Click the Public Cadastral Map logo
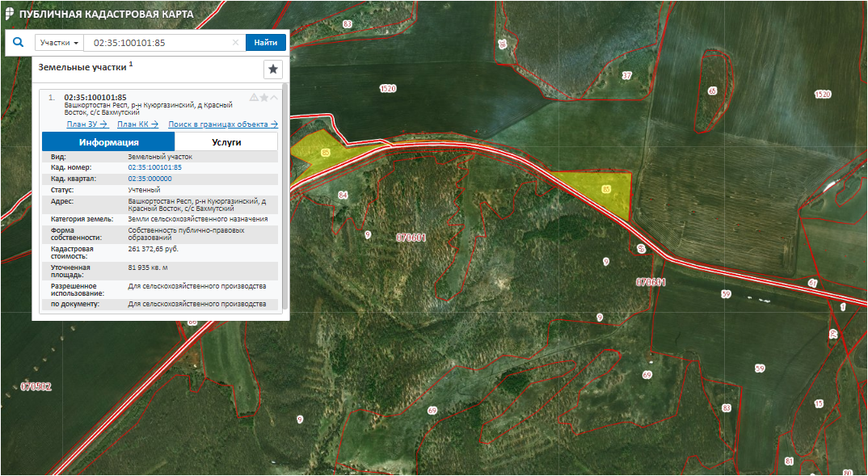868x476 pixels. pyautogui.click(x=10, y=13)
